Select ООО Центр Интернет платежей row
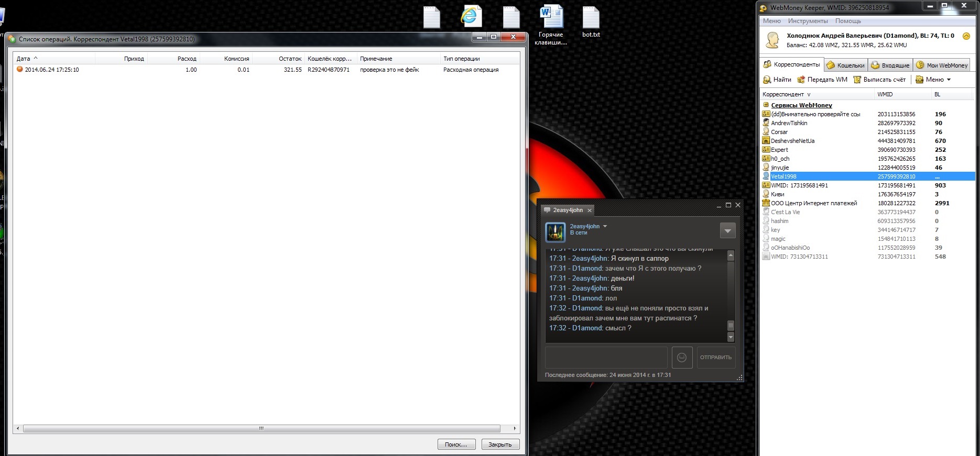The image size is (980, 456). [867, 203]
